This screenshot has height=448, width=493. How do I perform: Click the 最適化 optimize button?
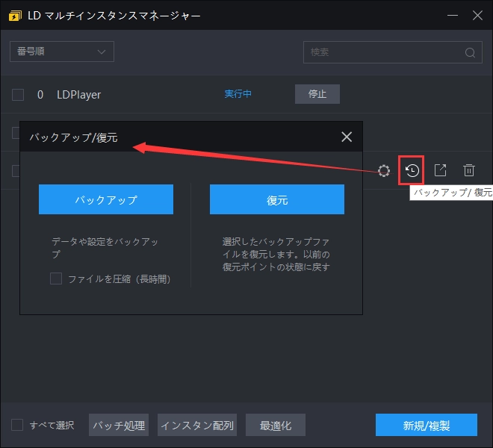276,425
